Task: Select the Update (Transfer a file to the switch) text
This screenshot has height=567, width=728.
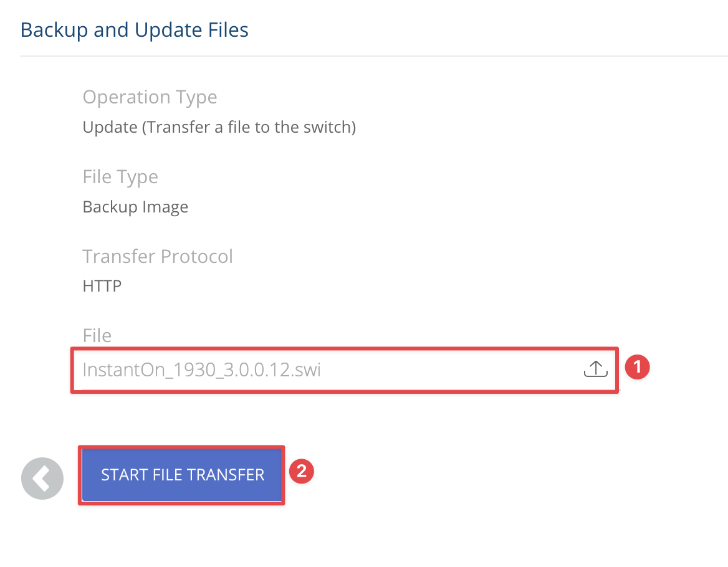Action: pyautogui.click(x=219, y=127)
